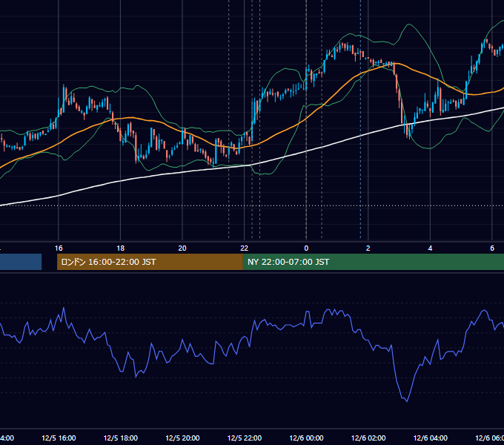
Task: Click the blue dashed vertical marker line
Action: [x=360, y=119]
